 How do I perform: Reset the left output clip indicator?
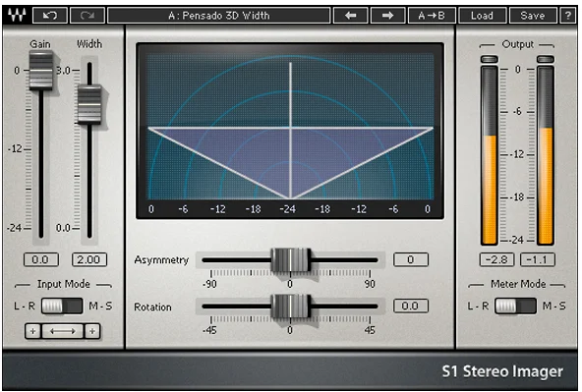(x=490, y=59)
